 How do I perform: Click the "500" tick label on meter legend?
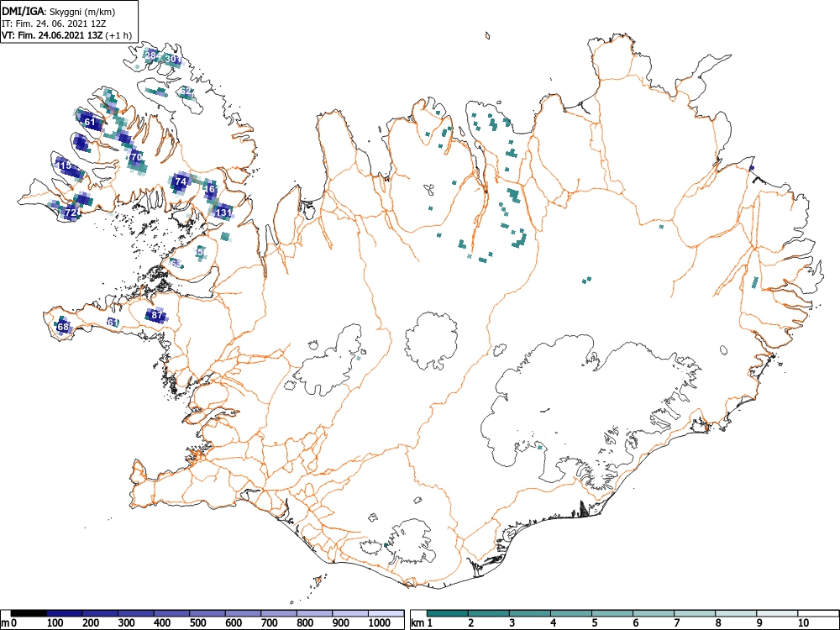click(x=197, y=623)
